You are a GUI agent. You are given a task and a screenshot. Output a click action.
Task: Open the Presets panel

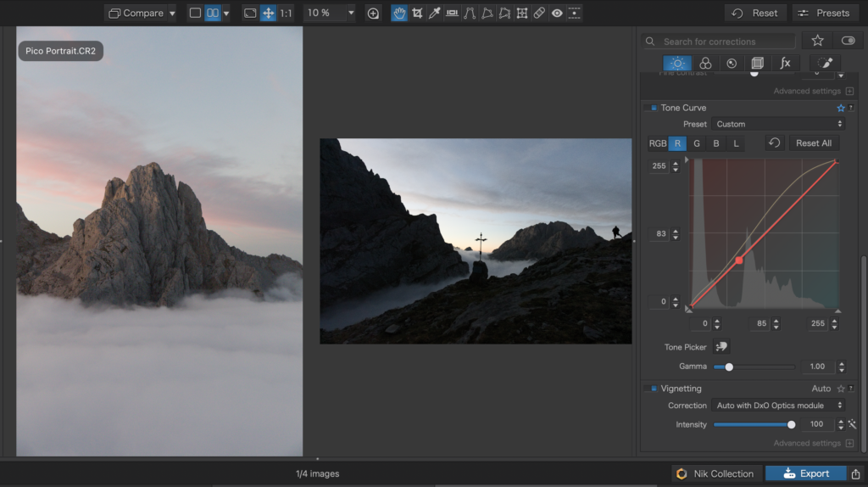[824, 14]
